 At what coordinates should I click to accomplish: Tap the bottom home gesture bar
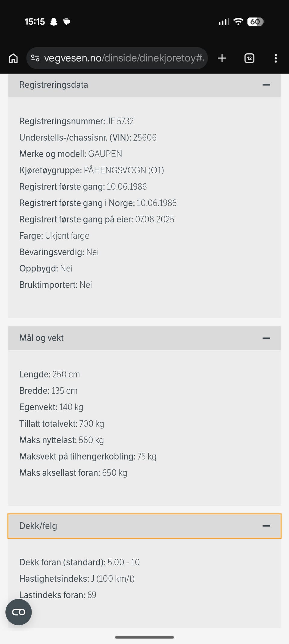click(x=144, y=637)
